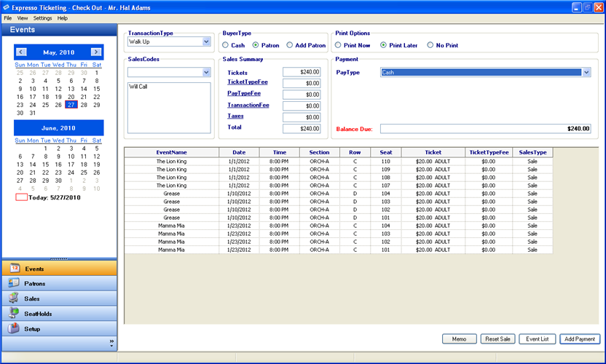Select Add Patron buyer type

(x=289, y=45)
